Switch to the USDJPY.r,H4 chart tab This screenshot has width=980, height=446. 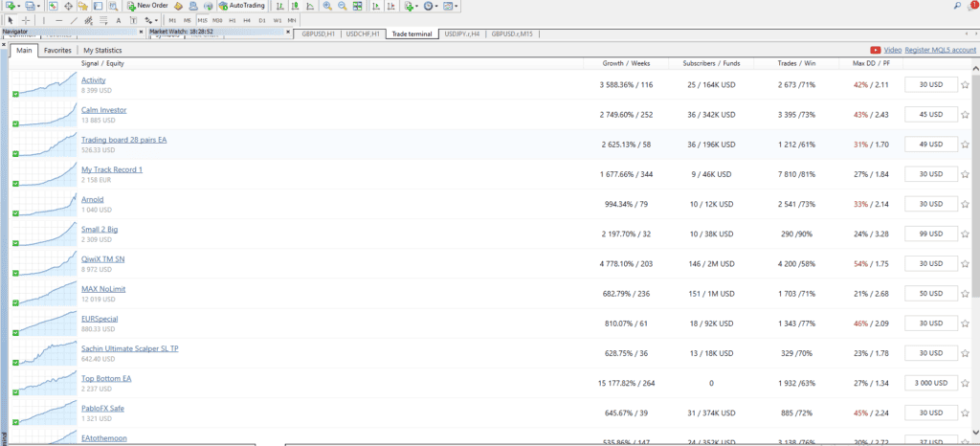[x=461, y=33]
